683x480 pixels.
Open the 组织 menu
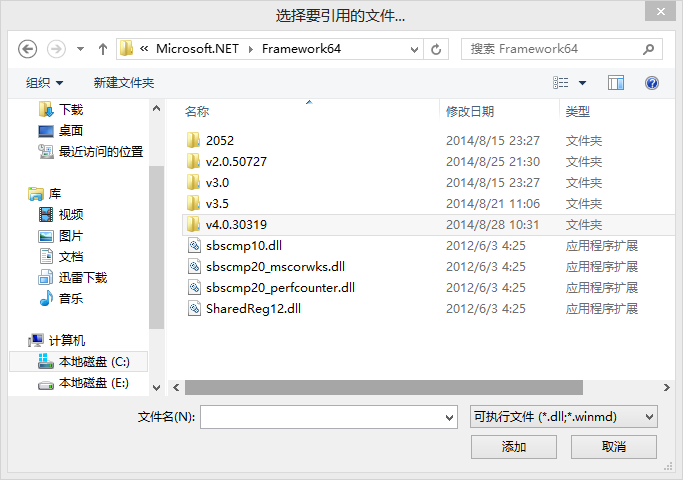coord(44,83)
